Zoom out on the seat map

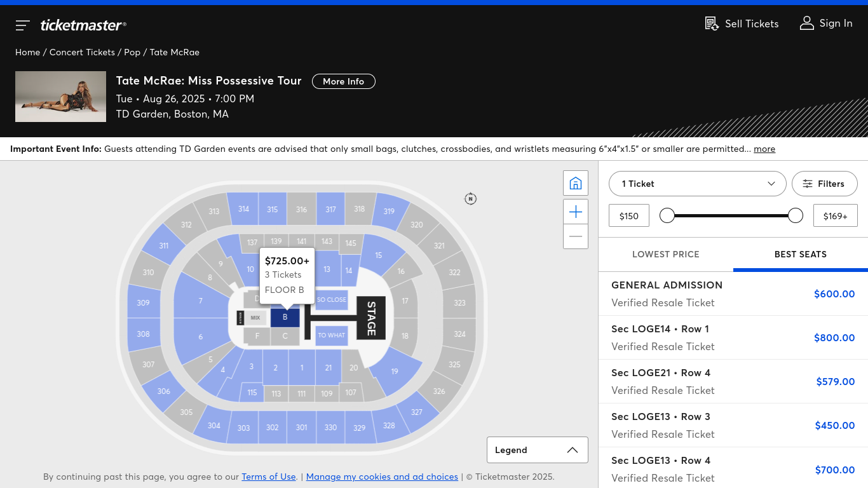[576, 236]
